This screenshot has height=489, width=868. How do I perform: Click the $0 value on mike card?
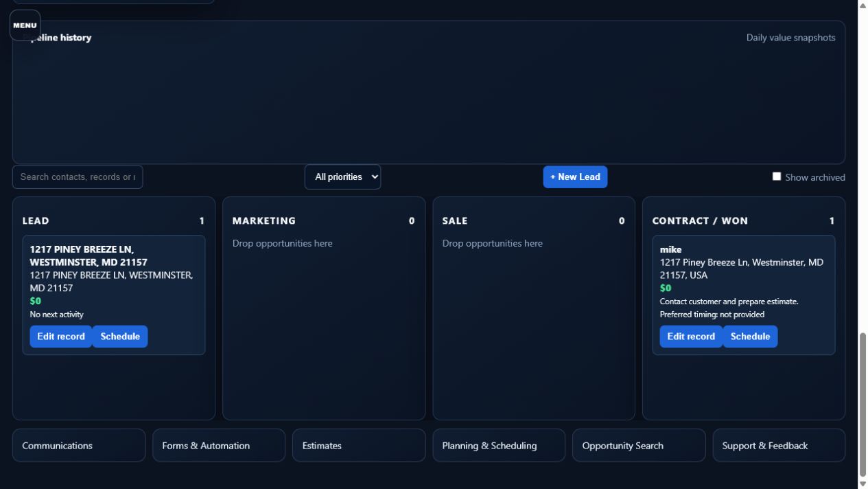tap(666, 288)
